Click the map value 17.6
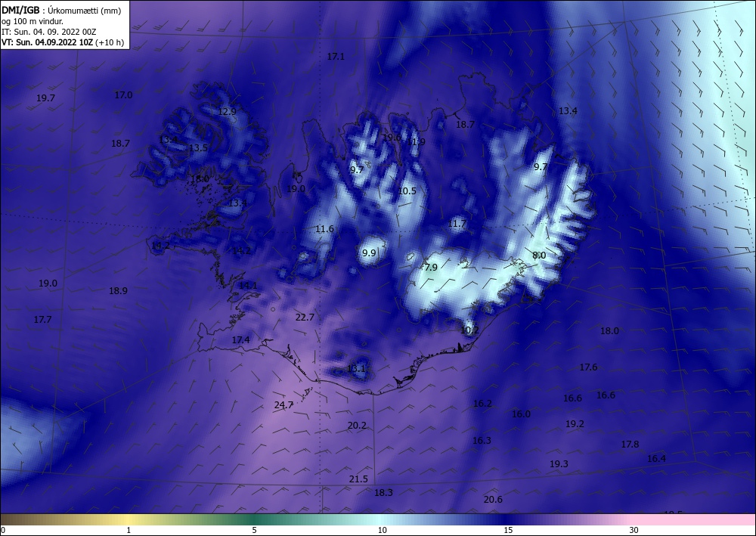 [x=588, y=367]
